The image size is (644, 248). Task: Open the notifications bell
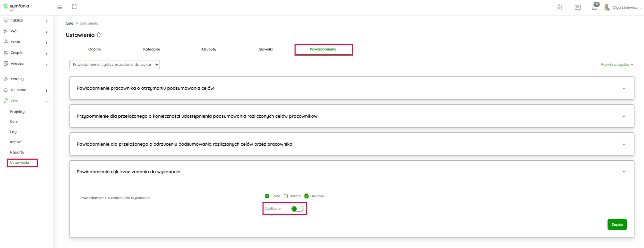click(x=594, y=8)
